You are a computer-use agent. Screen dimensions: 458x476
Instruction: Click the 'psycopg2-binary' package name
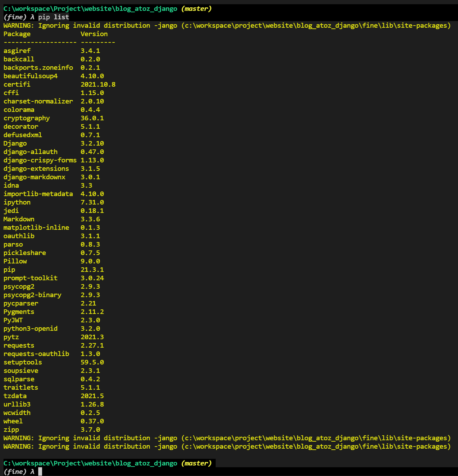point(32,295)
